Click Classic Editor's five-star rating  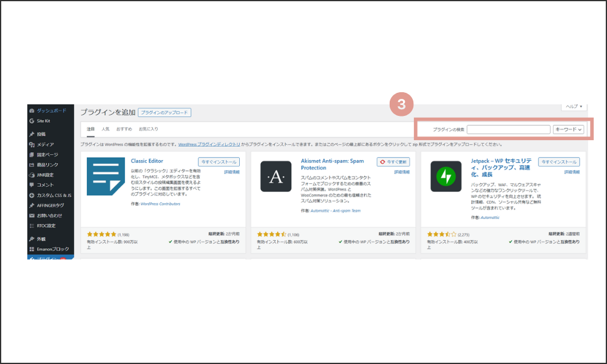(x=101, y=234)
